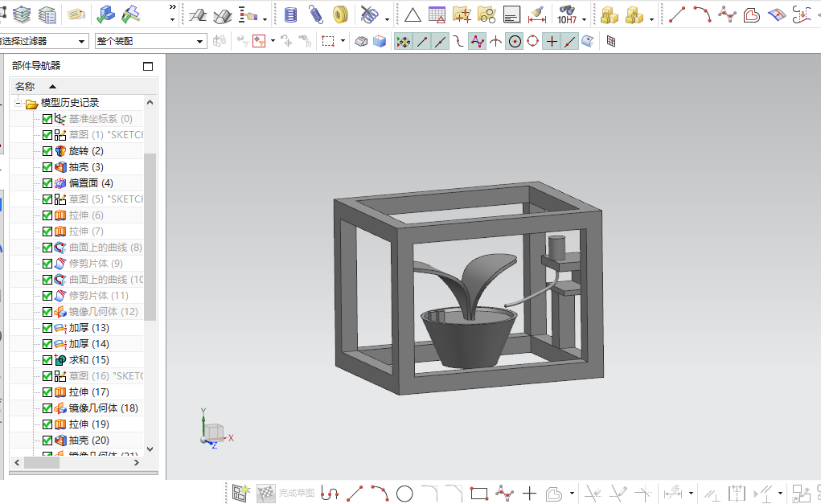Click the folder with point marks icon
Screen dimensions: 821x504
[462, 14]
